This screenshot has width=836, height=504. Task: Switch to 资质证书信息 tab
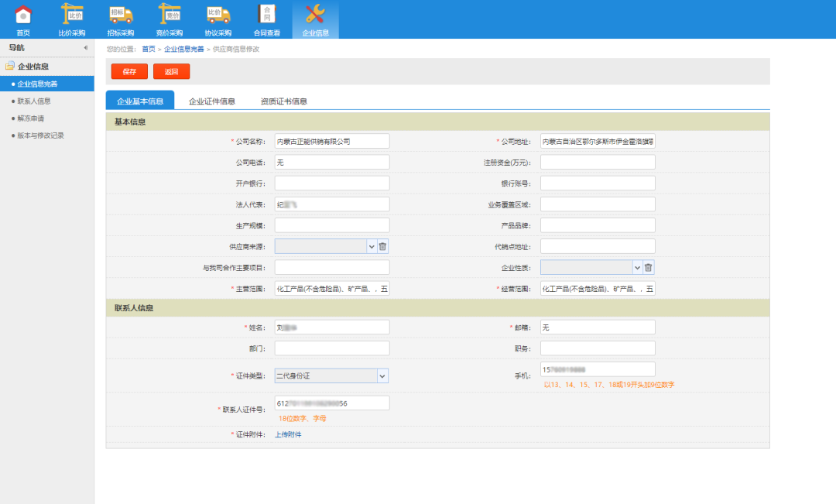coord(283,101)
